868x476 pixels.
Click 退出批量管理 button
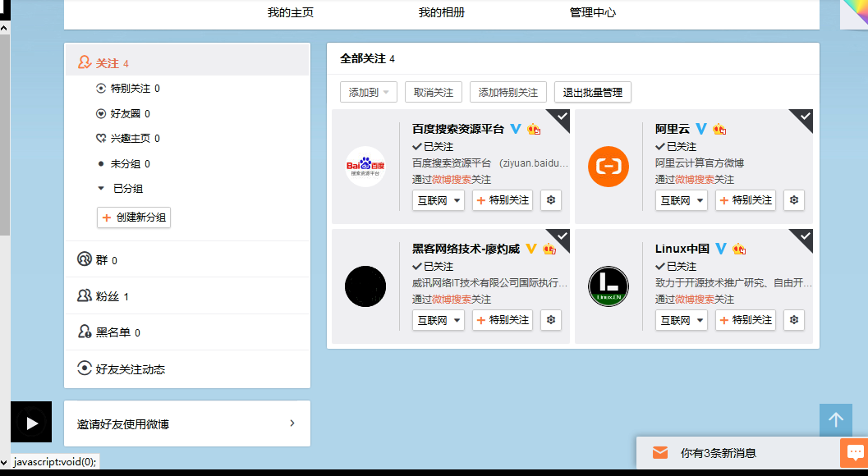point(592,93)
